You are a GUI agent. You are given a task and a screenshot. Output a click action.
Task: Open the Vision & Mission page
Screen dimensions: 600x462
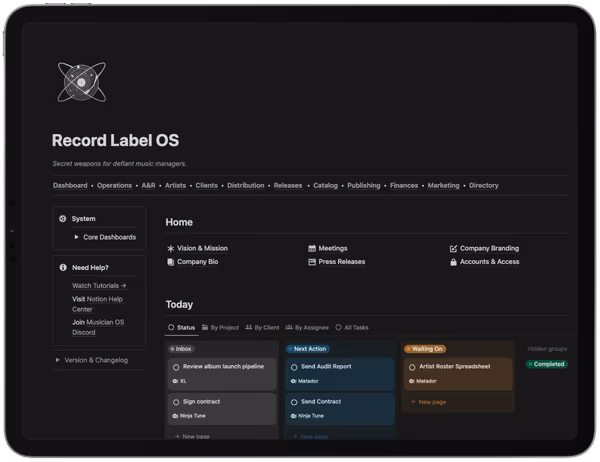click(x=202, y=248)
